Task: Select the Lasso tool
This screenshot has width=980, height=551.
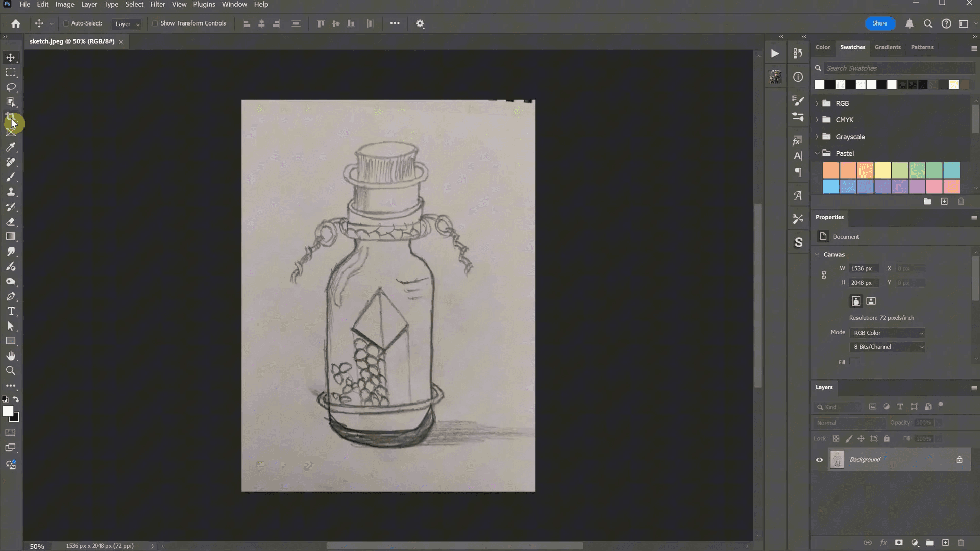Action: point(11,87)
